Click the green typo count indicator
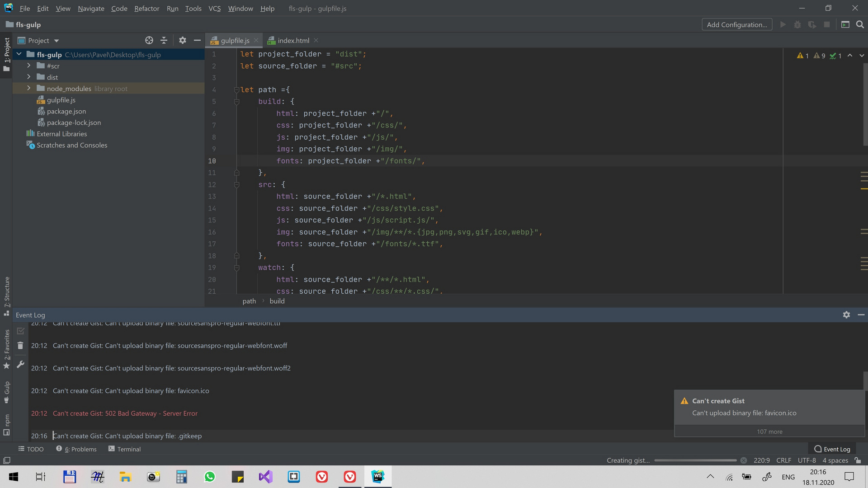Screen dimensions: 868x488 coord(835,56)
